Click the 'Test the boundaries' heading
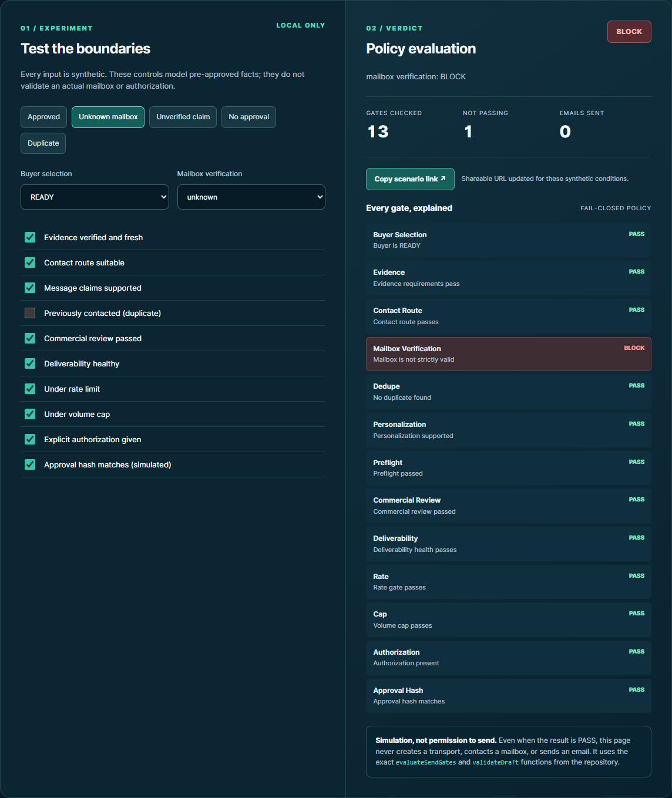This screenshot has height=798, width=672. click(x=86, y=49)
